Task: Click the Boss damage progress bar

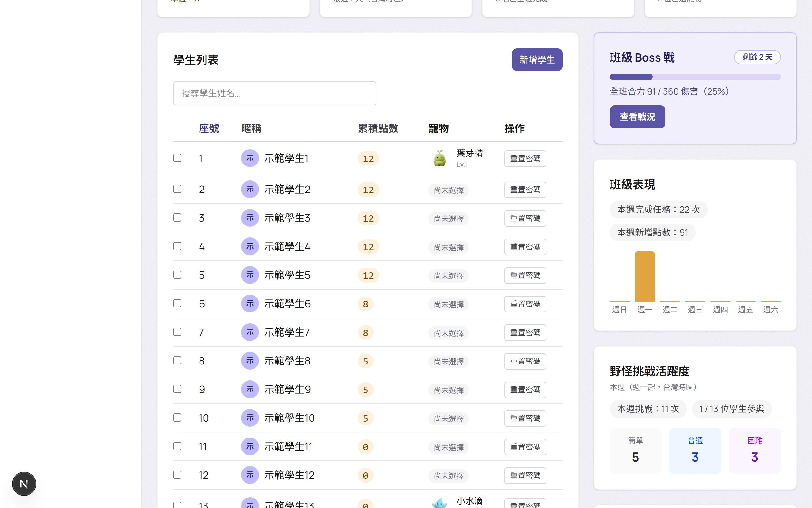Action: tap(695, 77)
